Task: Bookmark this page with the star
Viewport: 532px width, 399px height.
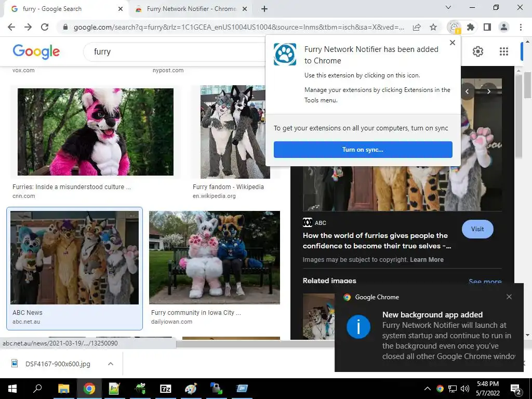Action: coord(433,27)
